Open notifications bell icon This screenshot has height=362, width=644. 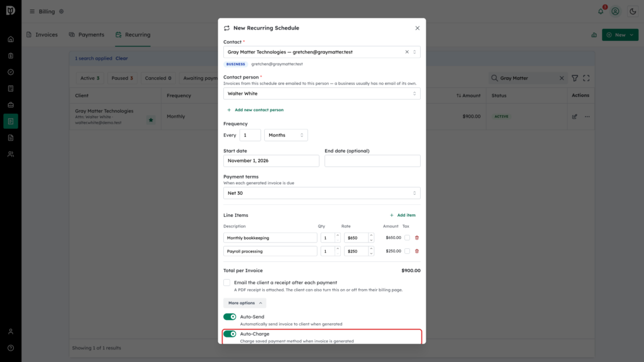(601, 11)
